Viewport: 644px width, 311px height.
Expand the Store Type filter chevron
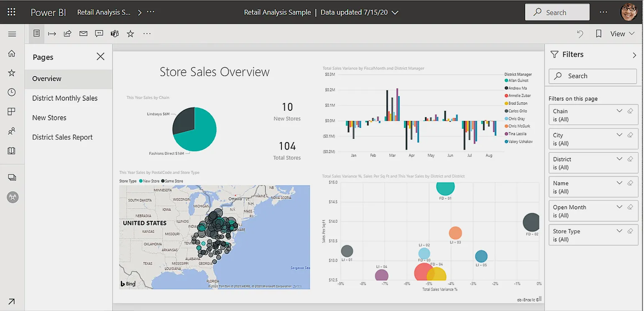click(619, 231)
